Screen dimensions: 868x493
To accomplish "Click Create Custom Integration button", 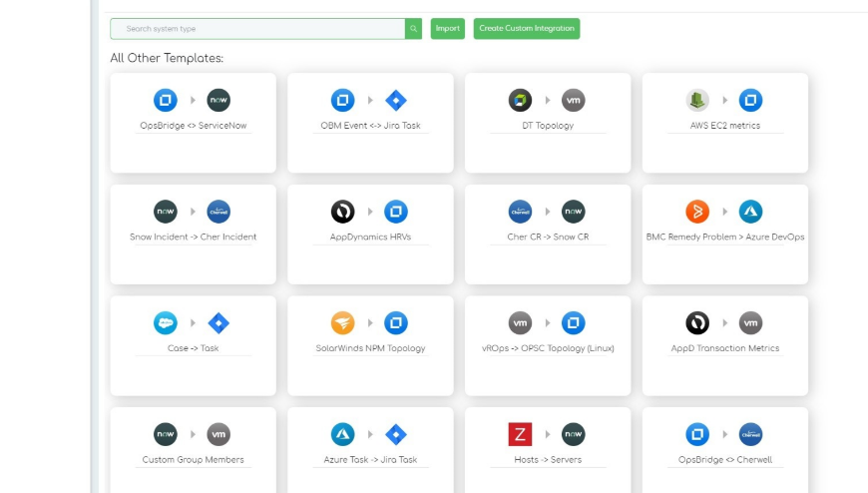I will (x=527, y=28).
